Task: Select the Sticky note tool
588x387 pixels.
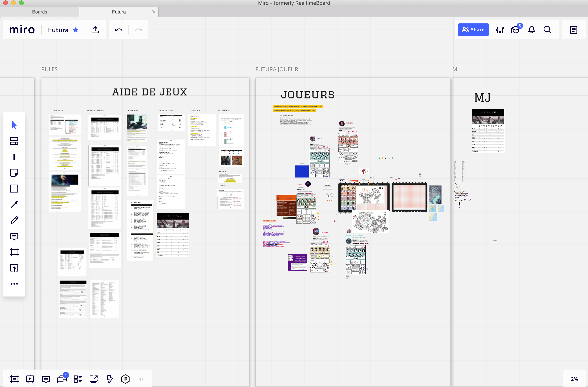Action: pyautogui.click(x=14, y=173)
